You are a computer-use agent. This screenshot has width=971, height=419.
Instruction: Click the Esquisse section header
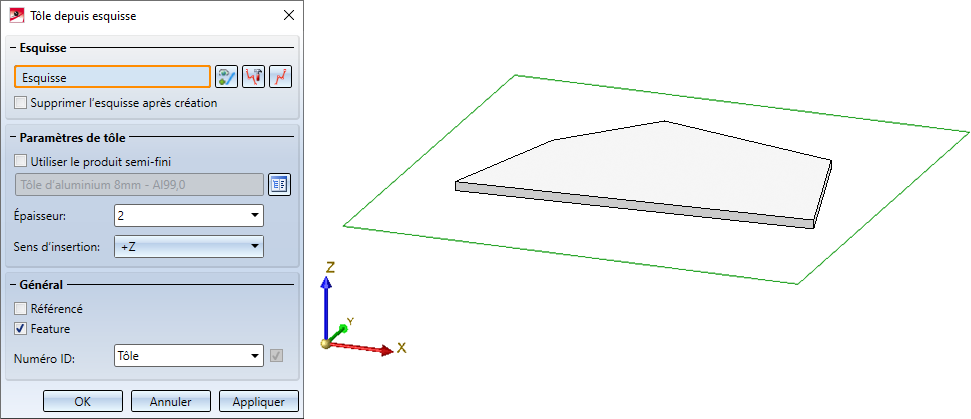pos(43,47)
